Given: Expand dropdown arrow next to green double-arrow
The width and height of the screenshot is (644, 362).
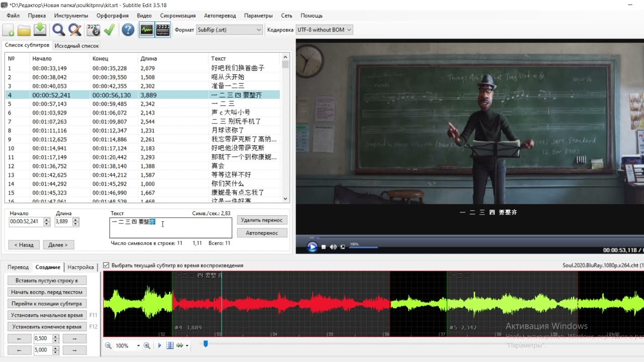Looking at the screenshot, I should click(x=187, y=345).
